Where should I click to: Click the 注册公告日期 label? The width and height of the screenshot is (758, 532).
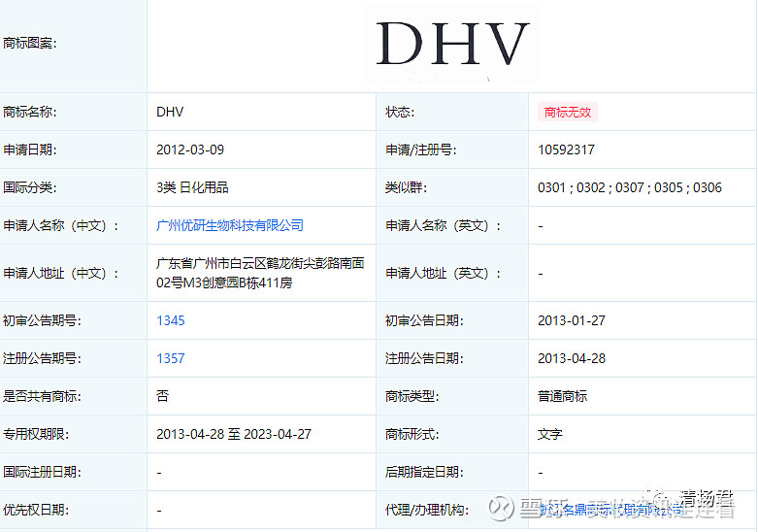pos(424,358)
